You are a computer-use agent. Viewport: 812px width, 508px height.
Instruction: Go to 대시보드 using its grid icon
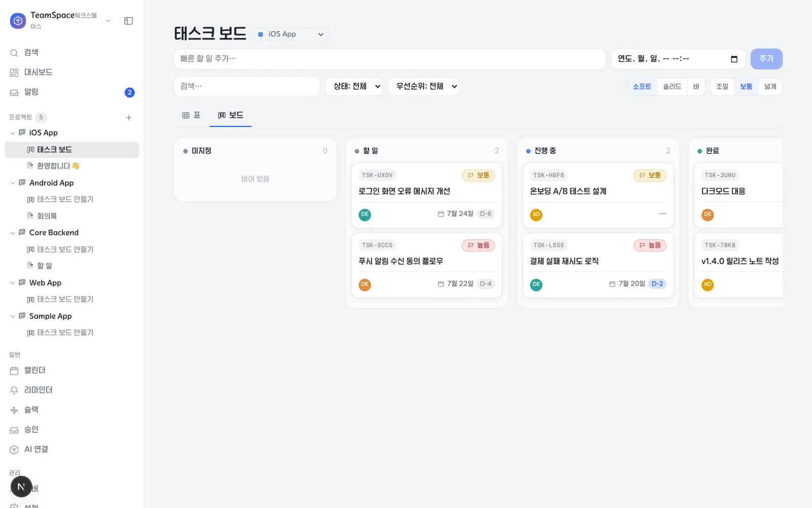click(x=14, y=73)
